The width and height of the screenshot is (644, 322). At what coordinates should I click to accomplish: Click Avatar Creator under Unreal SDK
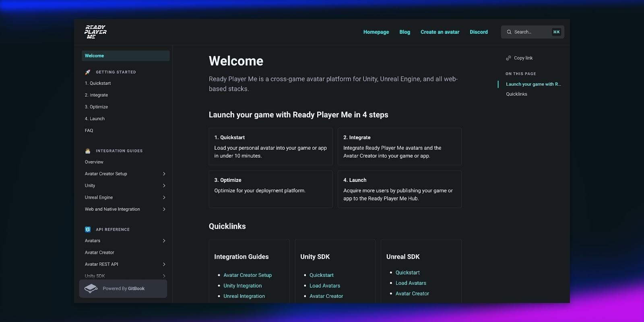coord(413,293)
